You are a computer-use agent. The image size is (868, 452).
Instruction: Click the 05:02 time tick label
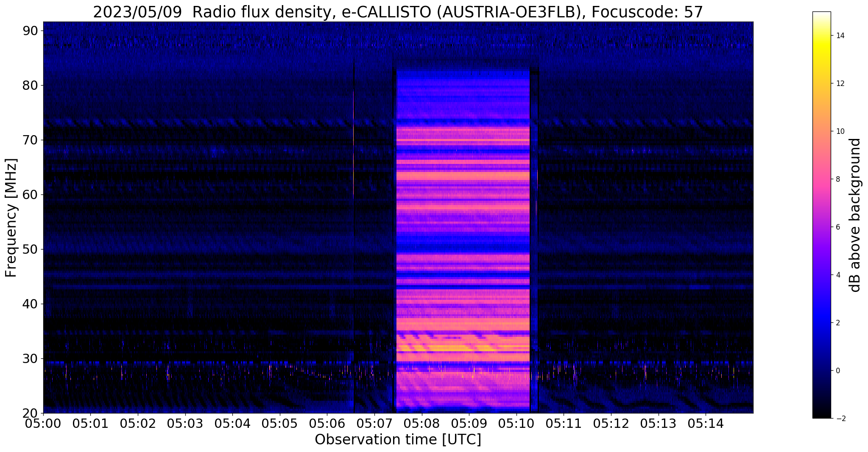coord(138,424)
